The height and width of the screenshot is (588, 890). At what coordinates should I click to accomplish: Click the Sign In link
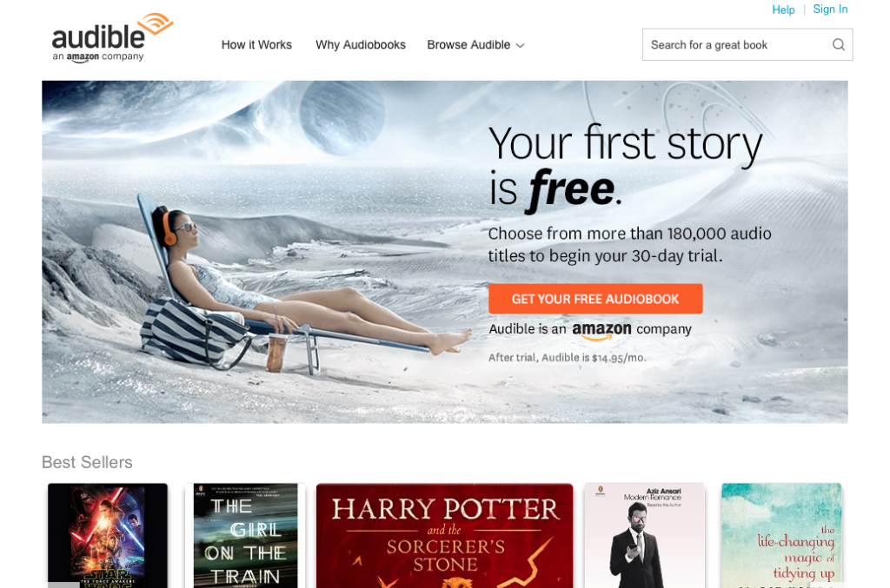coord(830,9)
